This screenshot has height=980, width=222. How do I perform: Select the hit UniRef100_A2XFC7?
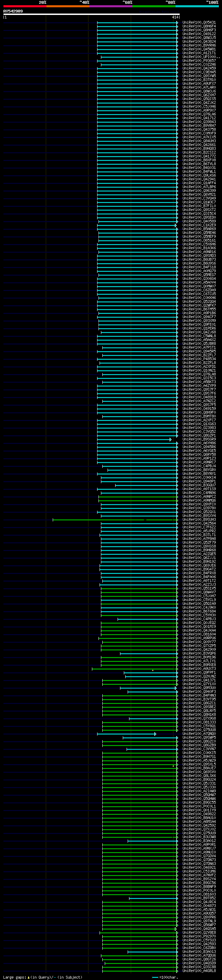(199, 420)
